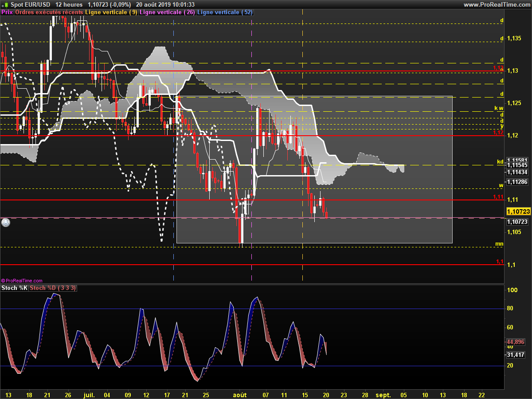Click the 1,11581 price label
Viewport: 532px width, 399px height.
pos(517,160)
